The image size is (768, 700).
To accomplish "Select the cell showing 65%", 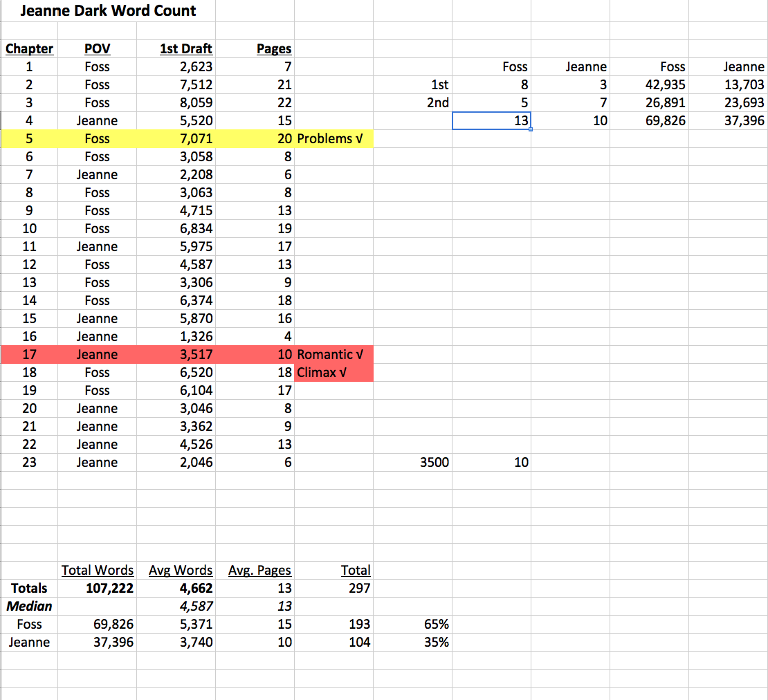I will pyautogui.click(x=437, y=625).
